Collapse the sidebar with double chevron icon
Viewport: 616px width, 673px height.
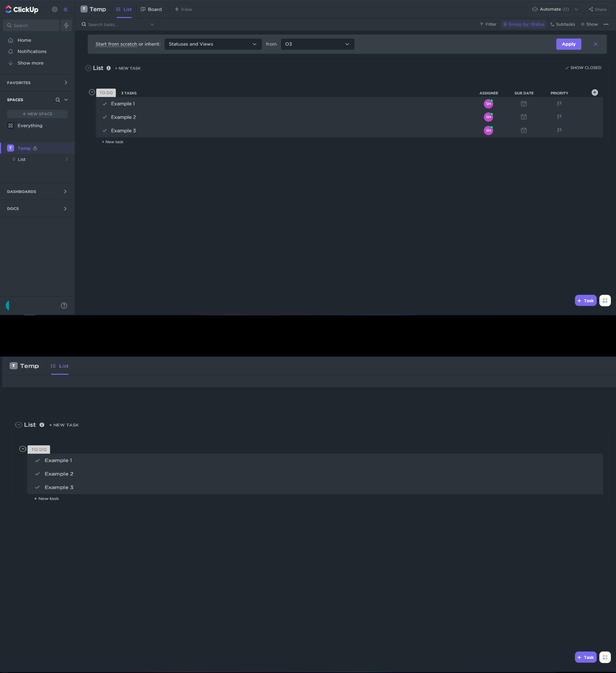click(66, 9)
